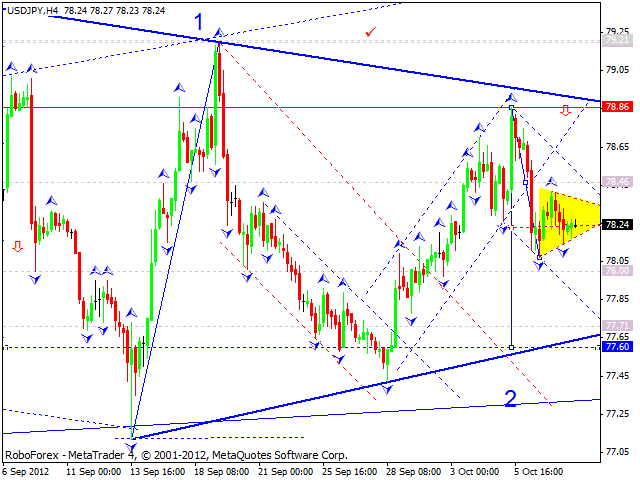Click up fractal arrow above yellow triangle
640x480 pixels.
point(551,181)
